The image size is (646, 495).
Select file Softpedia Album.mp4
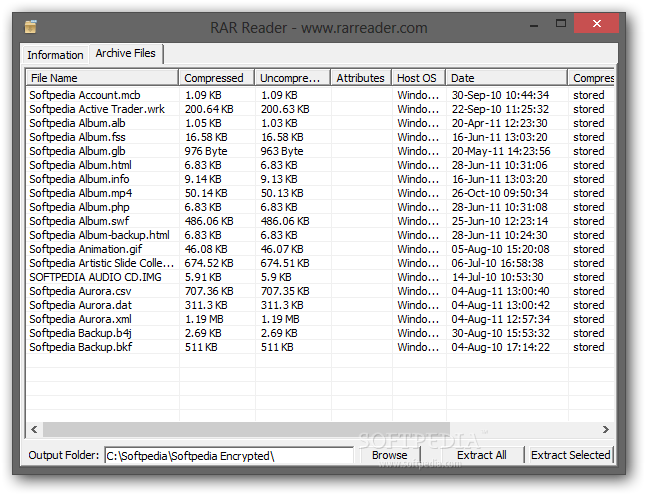(81, 193)
